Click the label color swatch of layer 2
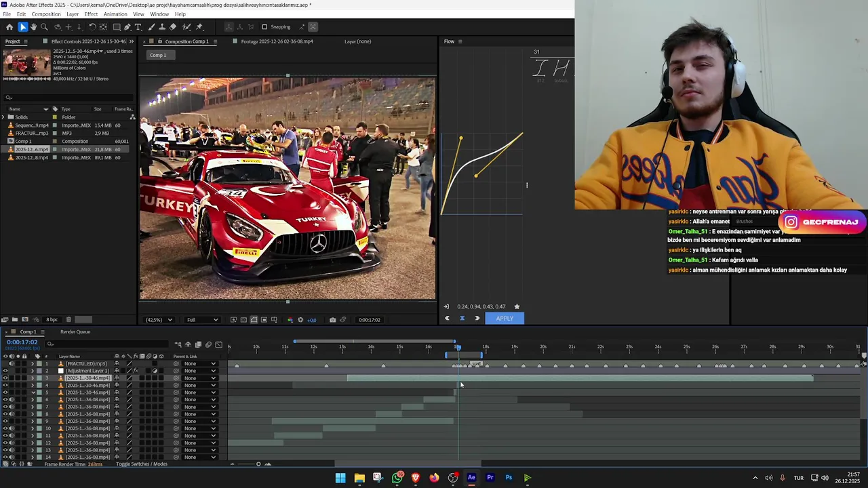Image resolution: width=868 pixels, height=488 pixels. click(39, 371)
